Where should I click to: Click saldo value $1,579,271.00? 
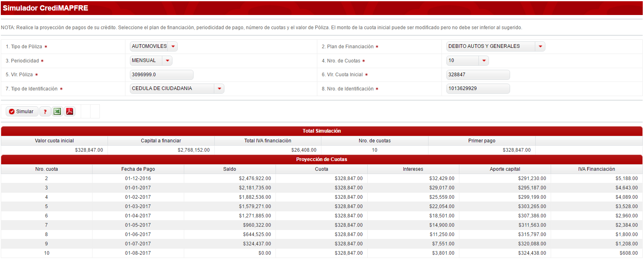tap(255, 206)
